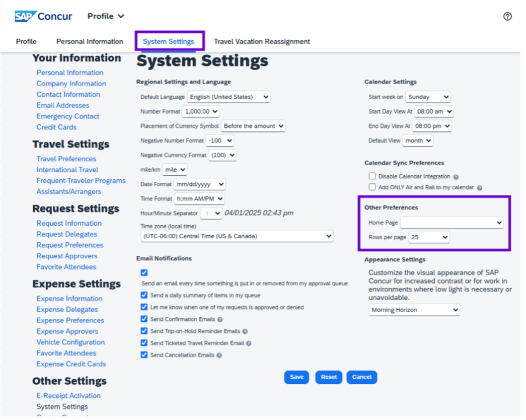Open Request Approvers link
526x420 pixels.
tap(67, 256)
